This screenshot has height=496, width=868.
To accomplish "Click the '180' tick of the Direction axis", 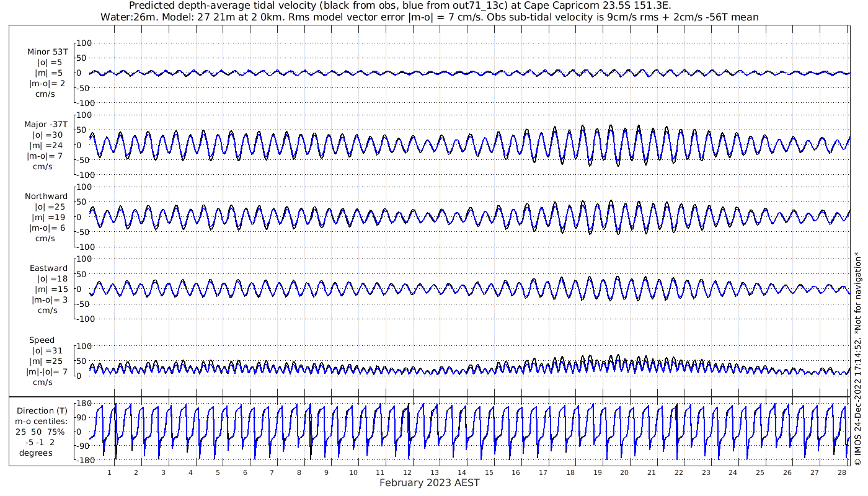I will 84,404.
